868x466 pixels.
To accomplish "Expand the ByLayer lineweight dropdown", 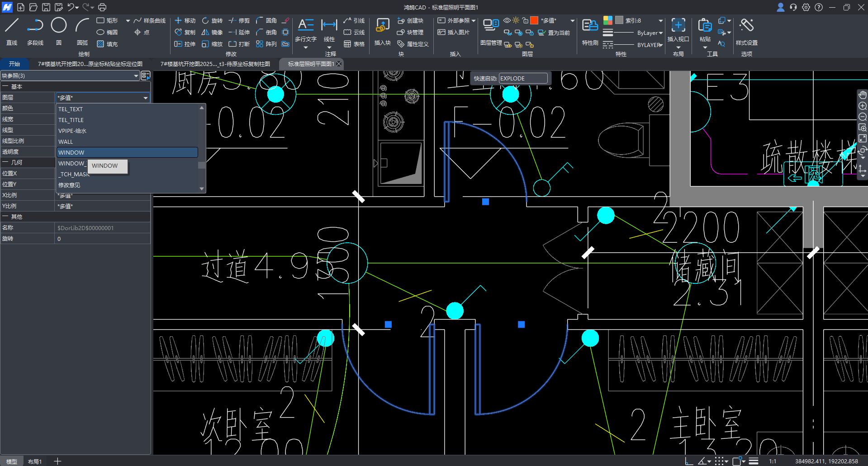I will click(x=661, y=33).
